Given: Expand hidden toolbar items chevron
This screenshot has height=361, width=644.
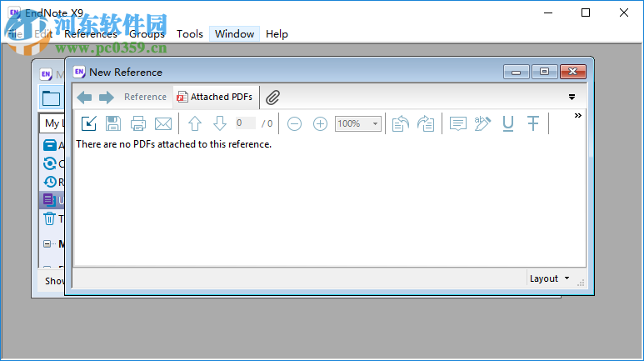Looking at the screenshot, I should pyautogui.click(x=578, y=116).
